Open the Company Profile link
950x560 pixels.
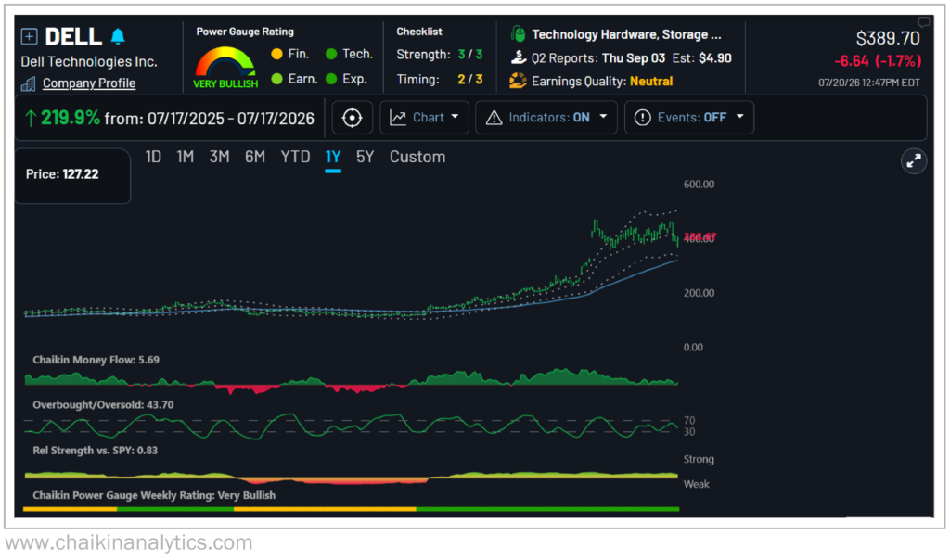click(89, 83)
